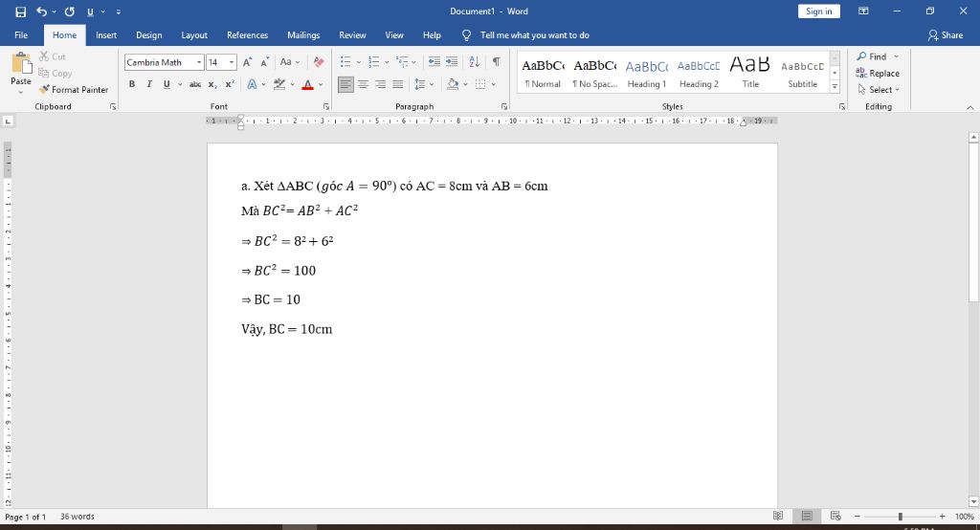
Task: Click the Paste clipboard icon
Action: tap(21, 63)
